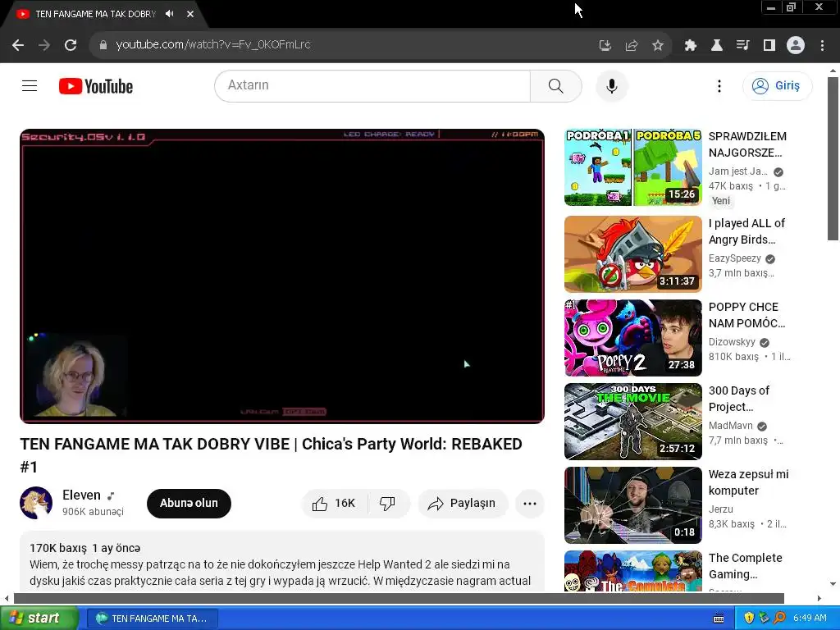The image size is (840, 630).
Task: Open more actions for the video
Action: pyautogui.click(x=530, y=503)
